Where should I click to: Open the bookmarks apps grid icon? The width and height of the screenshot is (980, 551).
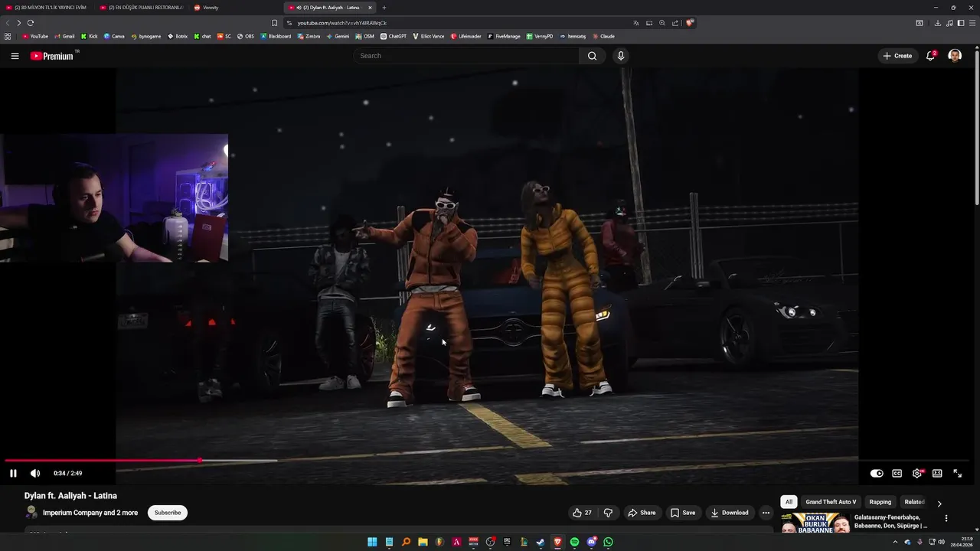pos(8,36)
